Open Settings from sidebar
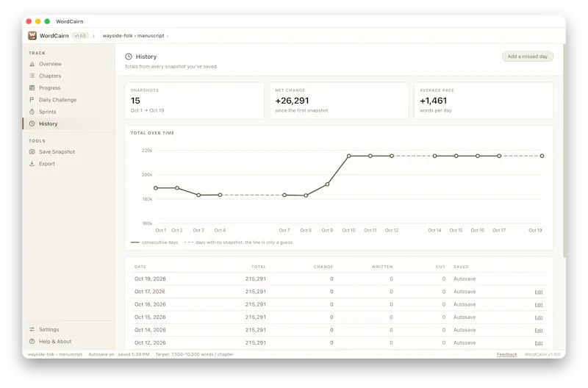This screenshot has width=588, height=388. coord(68,329)
